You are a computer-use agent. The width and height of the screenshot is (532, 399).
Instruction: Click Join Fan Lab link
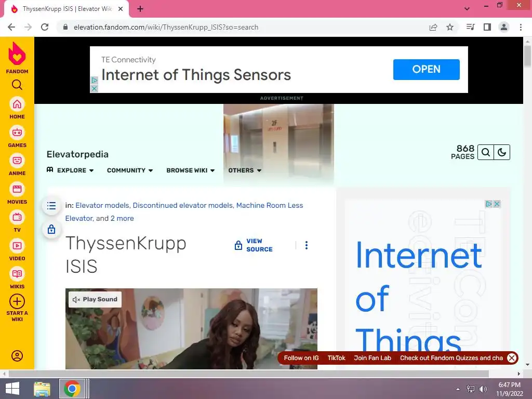373,358
